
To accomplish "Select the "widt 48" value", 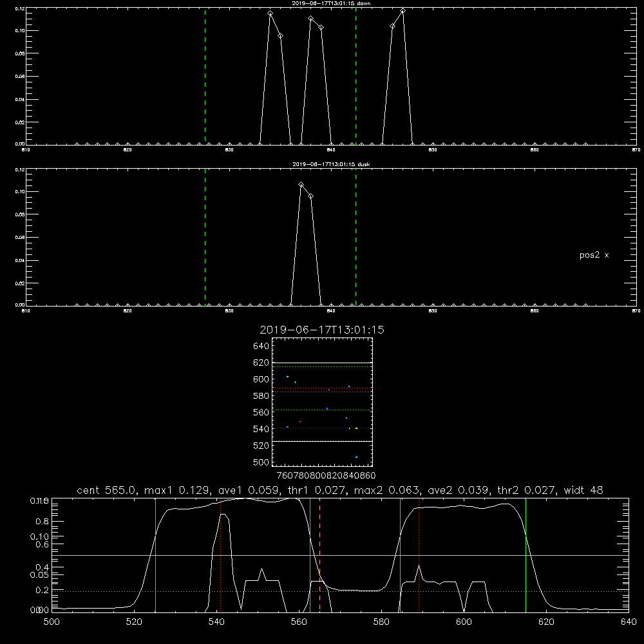I will (583, 490).
